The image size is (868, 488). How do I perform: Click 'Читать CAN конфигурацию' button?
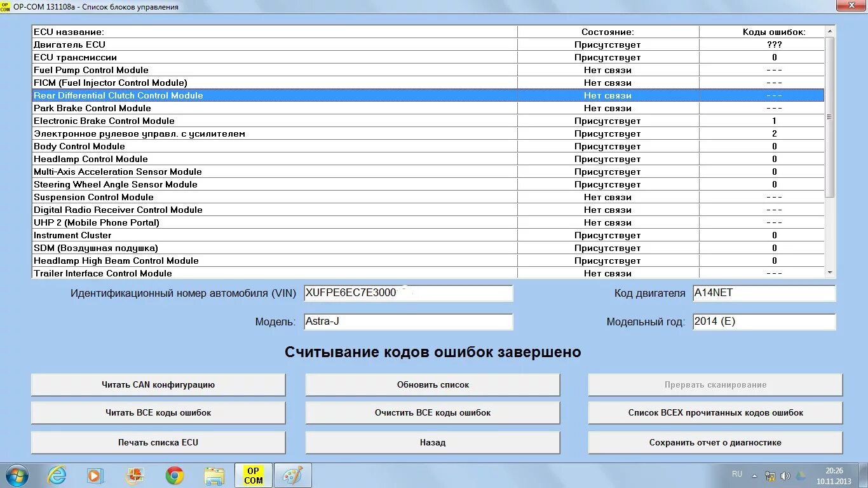[158, 385]
